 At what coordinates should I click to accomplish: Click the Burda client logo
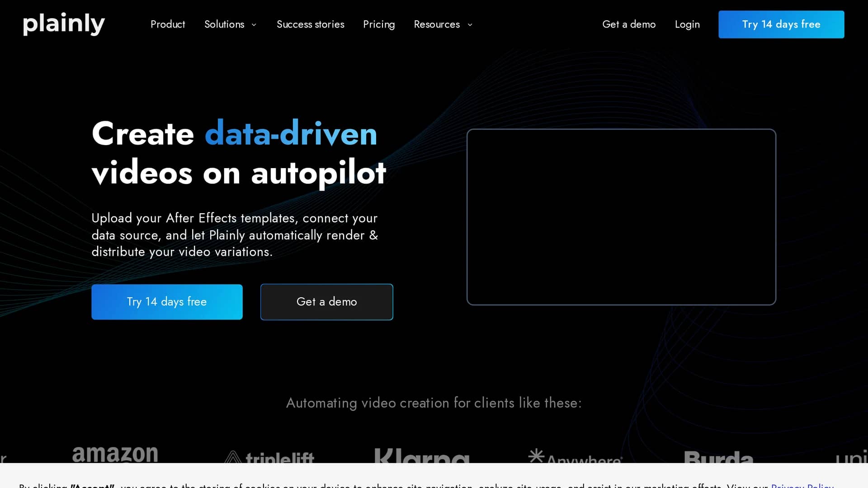(x=718, y=456)
